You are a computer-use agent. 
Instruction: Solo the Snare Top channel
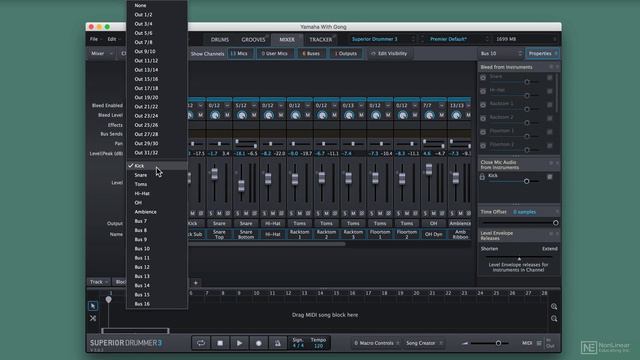pos(211,213)
